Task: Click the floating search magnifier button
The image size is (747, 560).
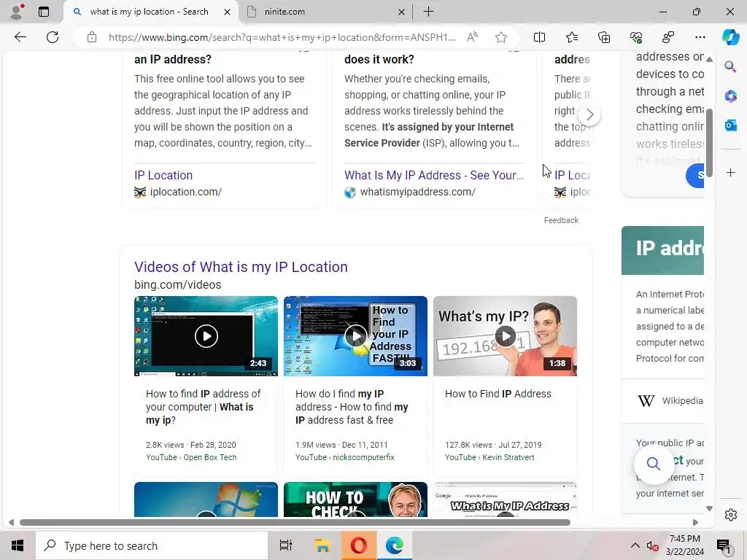Action: (653, 463)
